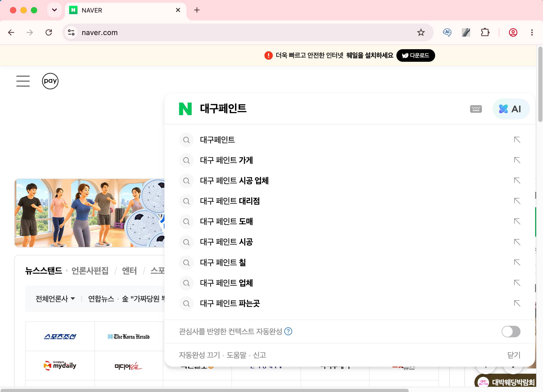Open the help icon next to 컨텍스트 자동완성
This screenshot has width=543, height=392.
(x=288, y=332)
